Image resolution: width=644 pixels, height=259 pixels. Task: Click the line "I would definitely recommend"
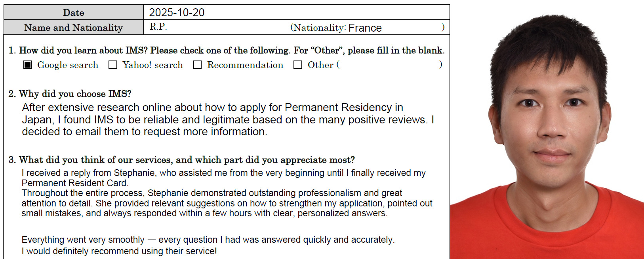[x=119, y=251]
